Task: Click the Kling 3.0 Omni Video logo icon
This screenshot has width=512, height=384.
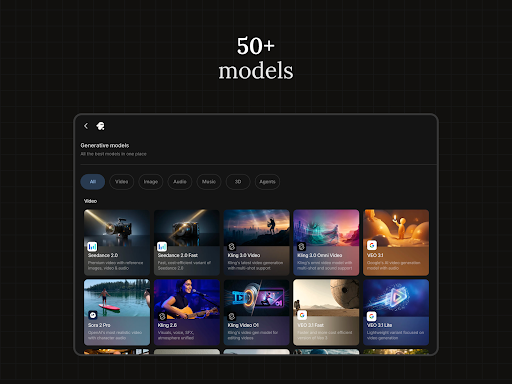Action: pos(302,246)
